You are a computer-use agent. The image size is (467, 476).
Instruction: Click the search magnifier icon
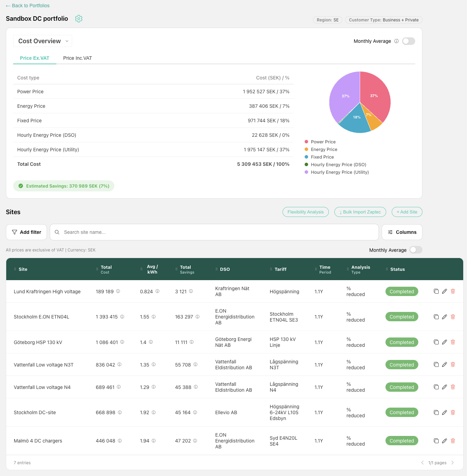click(x=57, y=232)
